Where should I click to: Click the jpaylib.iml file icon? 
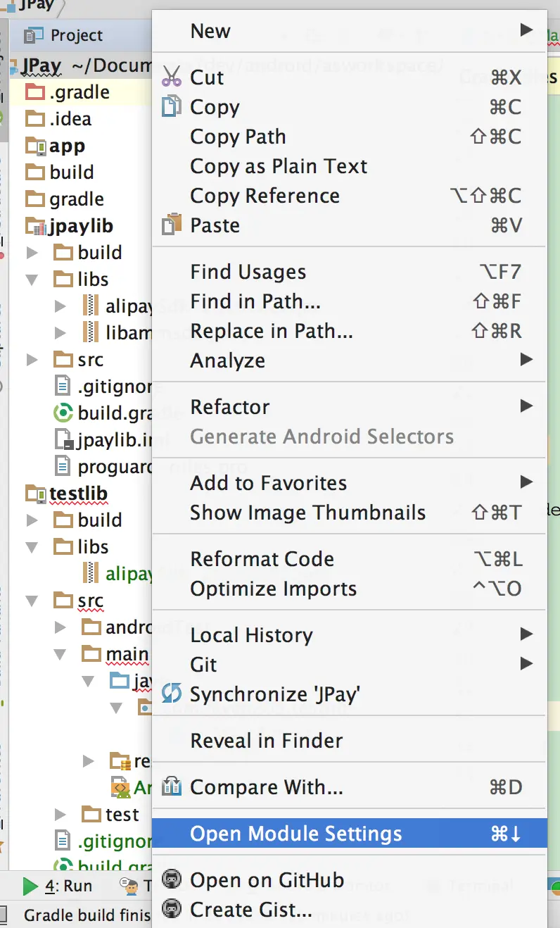click(63, 440)
